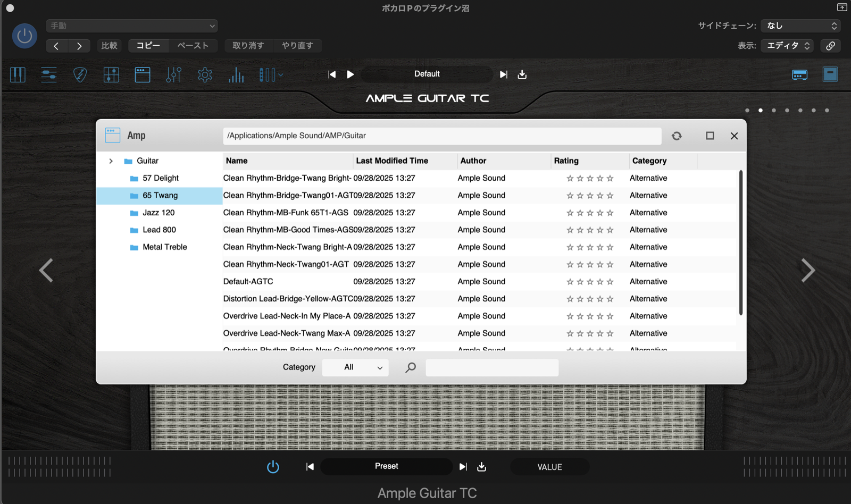This screenshot has width=851, height=504.
Task: Select the 57 Delight folder
Action: [160, 178]
